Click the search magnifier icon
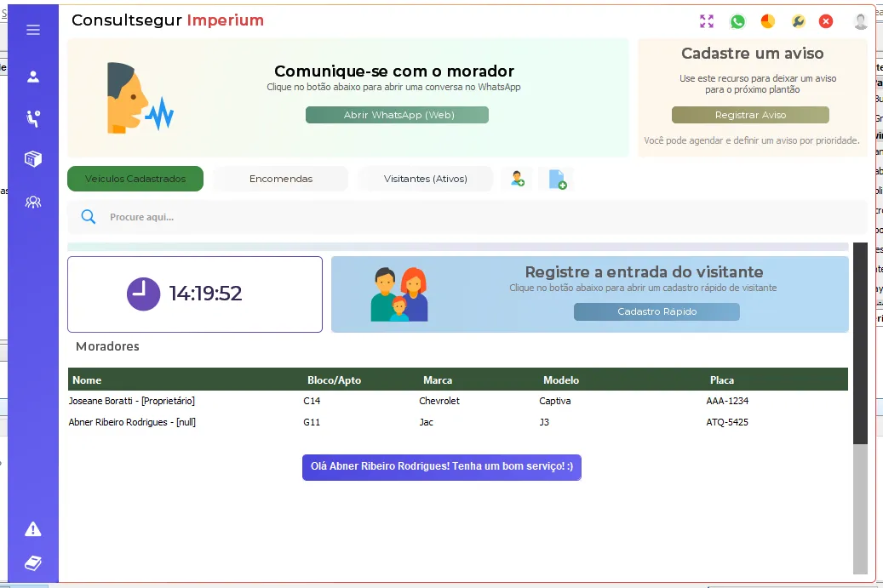Screen dimensions: 883x588 tap(89, 217)
